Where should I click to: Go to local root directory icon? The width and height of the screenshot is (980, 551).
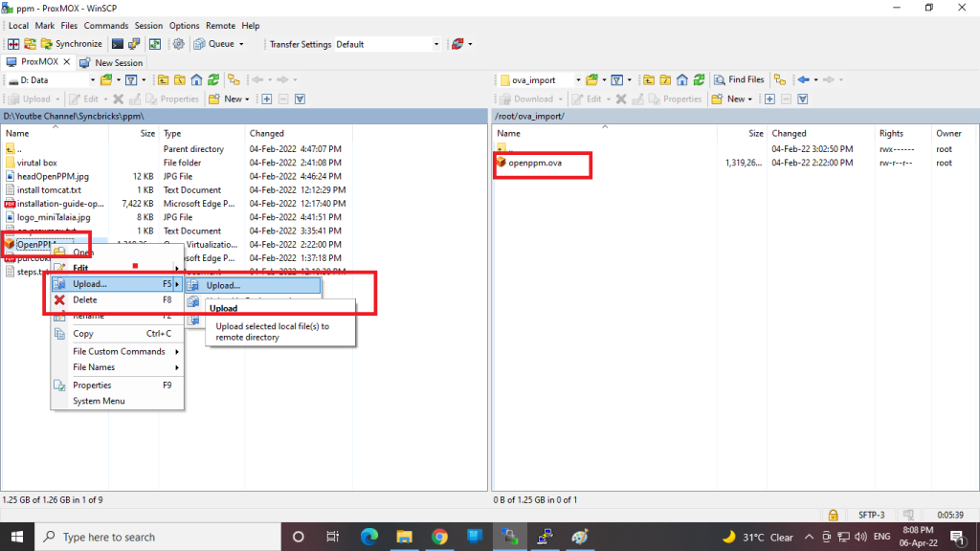pyautogui.click(x=179, y=80)
